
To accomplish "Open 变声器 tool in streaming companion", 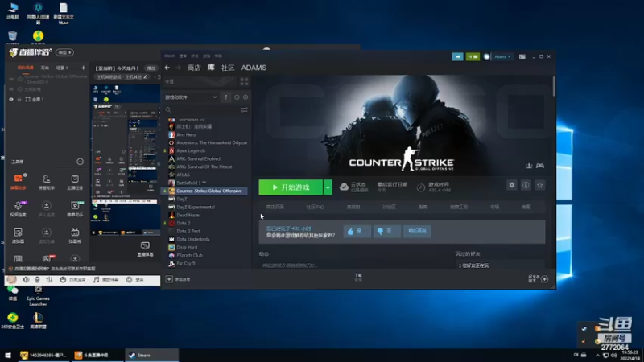I will click(x=18, y=236).
